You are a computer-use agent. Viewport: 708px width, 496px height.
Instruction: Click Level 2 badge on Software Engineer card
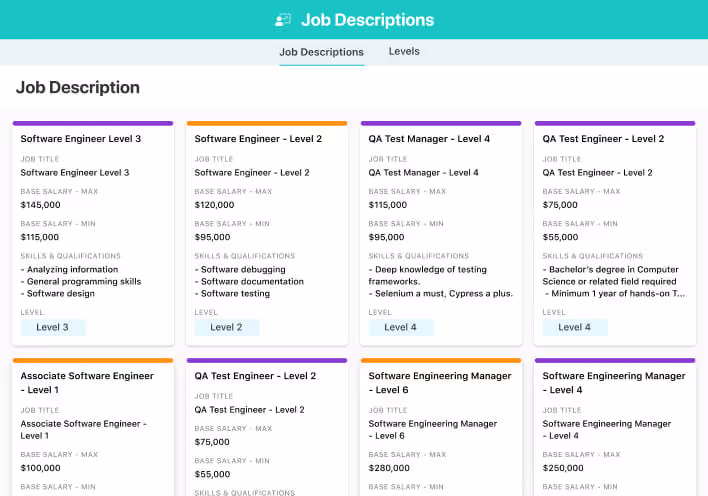click(x=226, y=327)
